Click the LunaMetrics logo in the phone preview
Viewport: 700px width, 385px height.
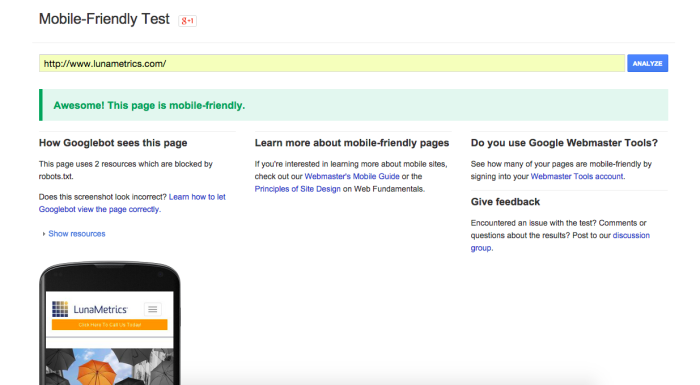point(90,309)
